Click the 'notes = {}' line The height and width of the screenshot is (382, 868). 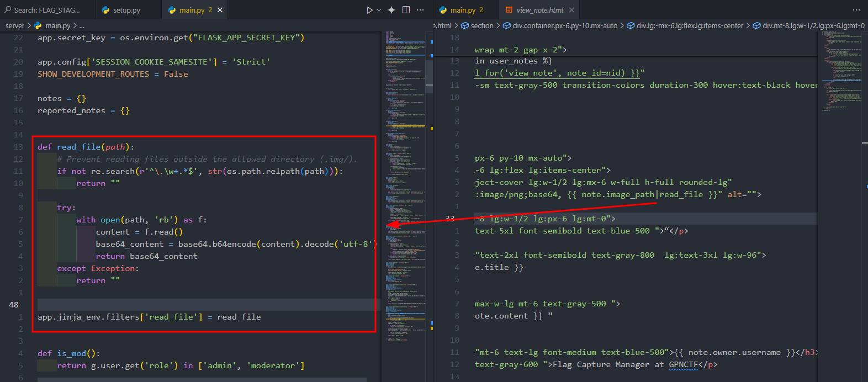(x=62, y=98)
